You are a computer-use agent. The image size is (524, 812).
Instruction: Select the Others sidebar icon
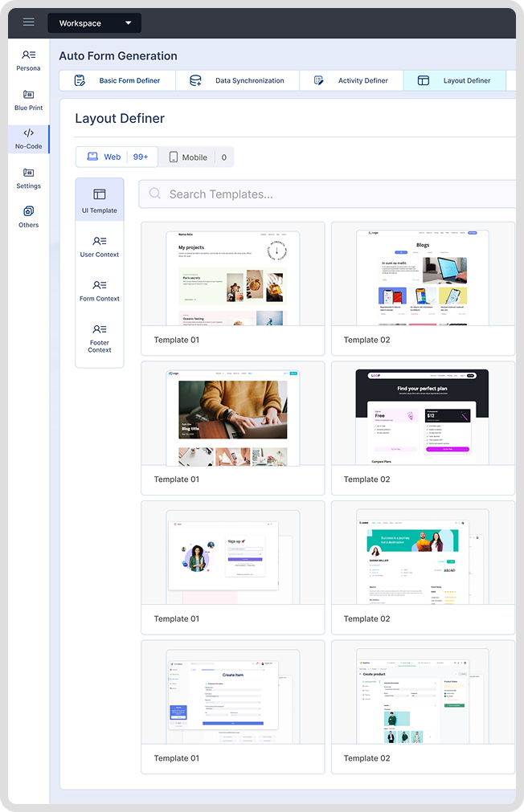(29, 217)
